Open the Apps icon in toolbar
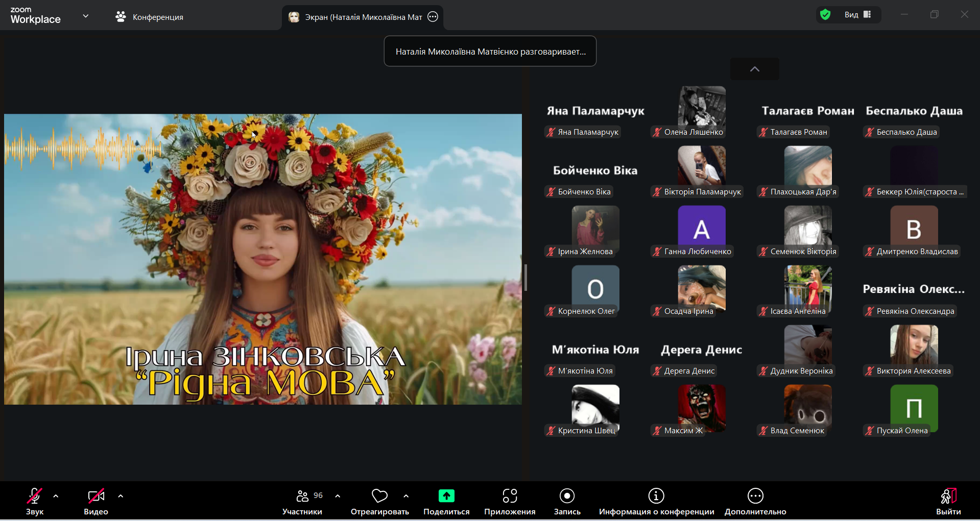The height and width of the screenshot is (521, 980). tap(510, 496)
